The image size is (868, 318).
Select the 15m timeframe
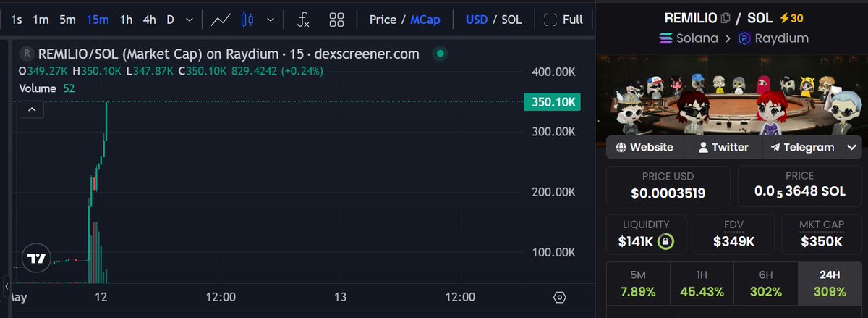[97, 20]
